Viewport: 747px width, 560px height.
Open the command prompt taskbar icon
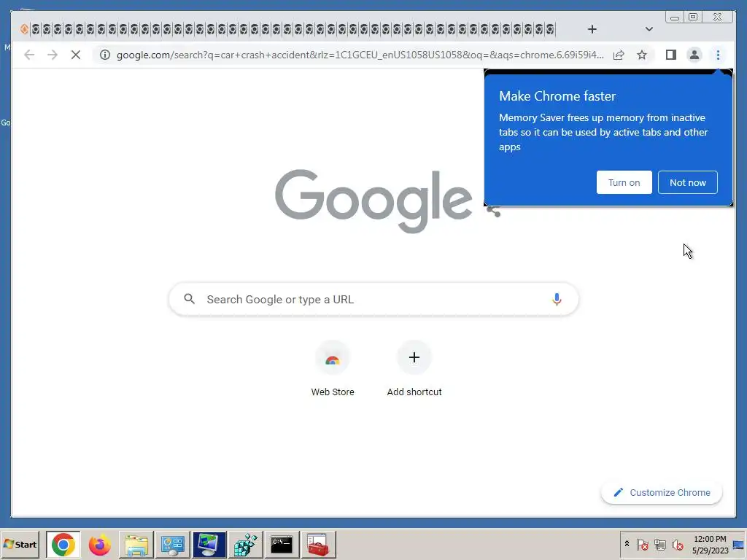point(282,544)
